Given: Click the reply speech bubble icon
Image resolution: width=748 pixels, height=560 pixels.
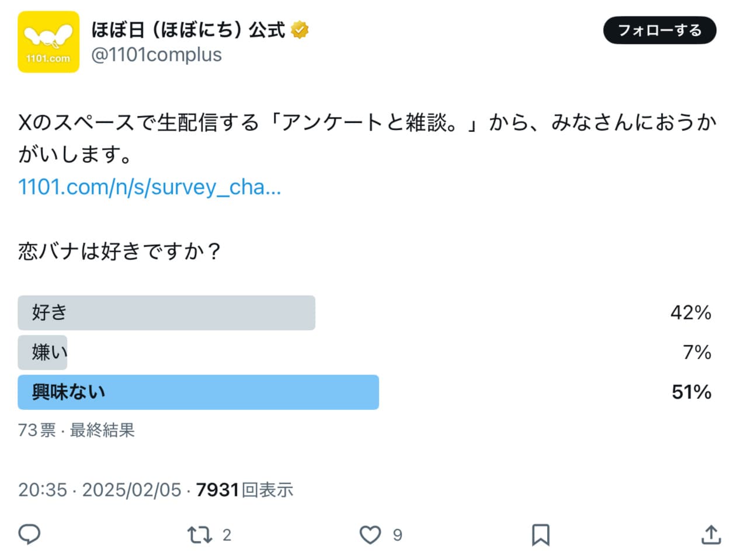Looking at the screenshot, I should (29, 534).
